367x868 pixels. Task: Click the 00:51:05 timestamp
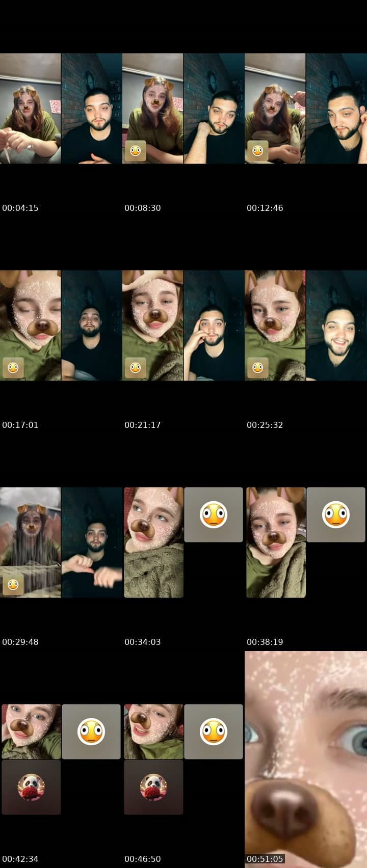tap(265, 859)
